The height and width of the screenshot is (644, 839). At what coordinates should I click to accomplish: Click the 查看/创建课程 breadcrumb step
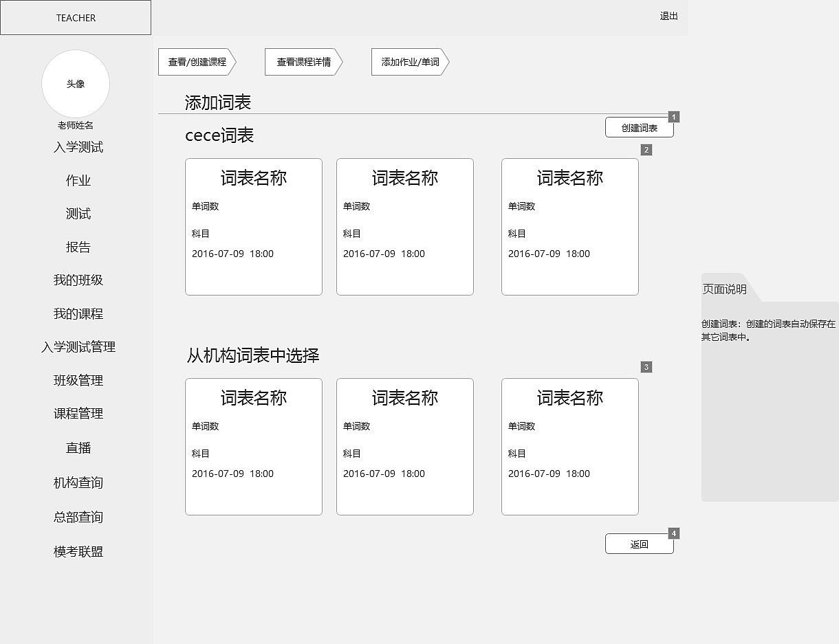196,62
